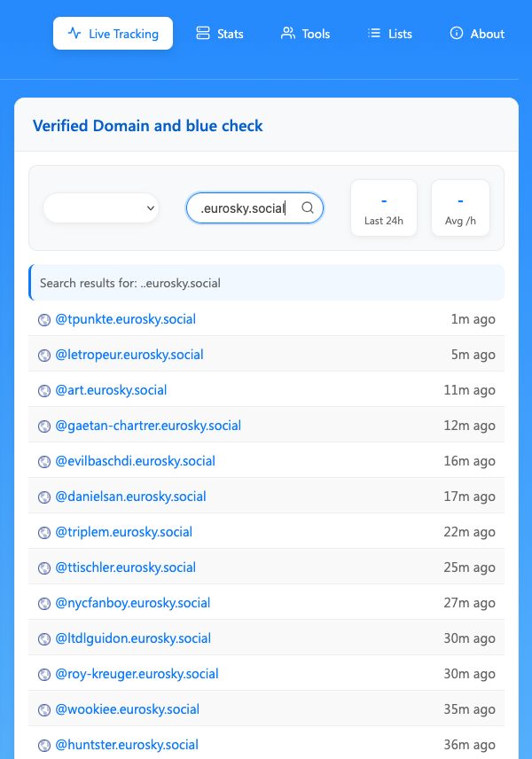532x759 pixels.
Task: Visit @gaetan-chartrer.eurosky.social link
Action: [148, 426]
